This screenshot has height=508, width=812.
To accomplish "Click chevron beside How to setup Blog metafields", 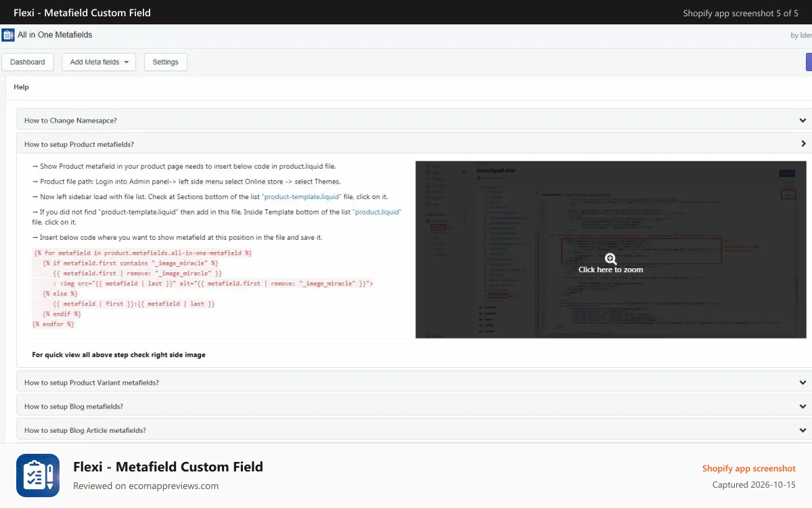I will pos(803,406).
